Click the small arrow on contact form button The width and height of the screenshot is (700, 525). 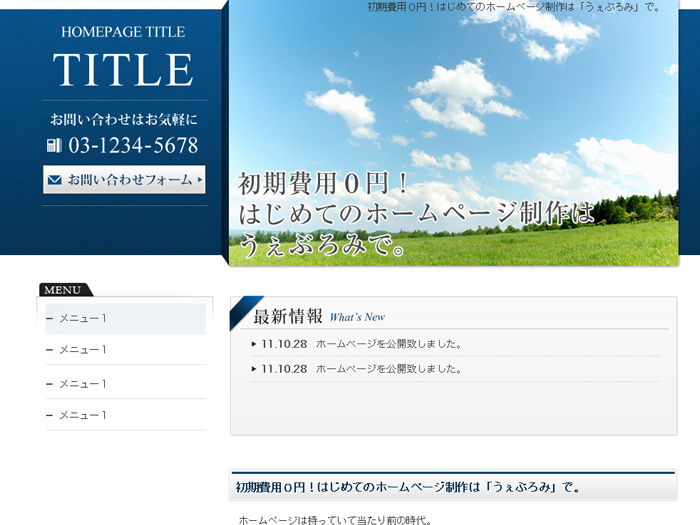coord(200,179)
